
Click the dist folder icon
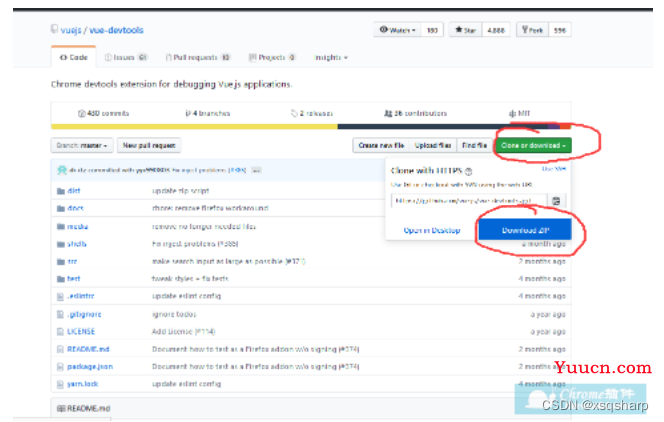(61, 191)
